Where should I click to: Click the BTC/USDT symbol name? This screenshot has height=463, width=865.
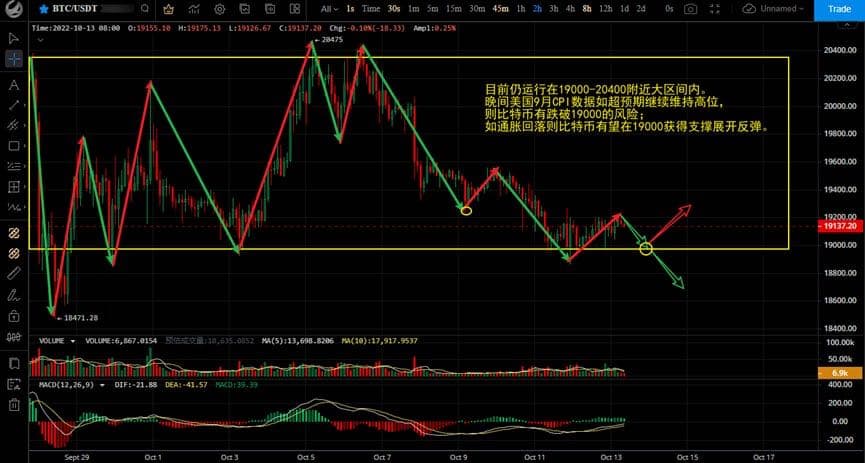pos(58,9)
